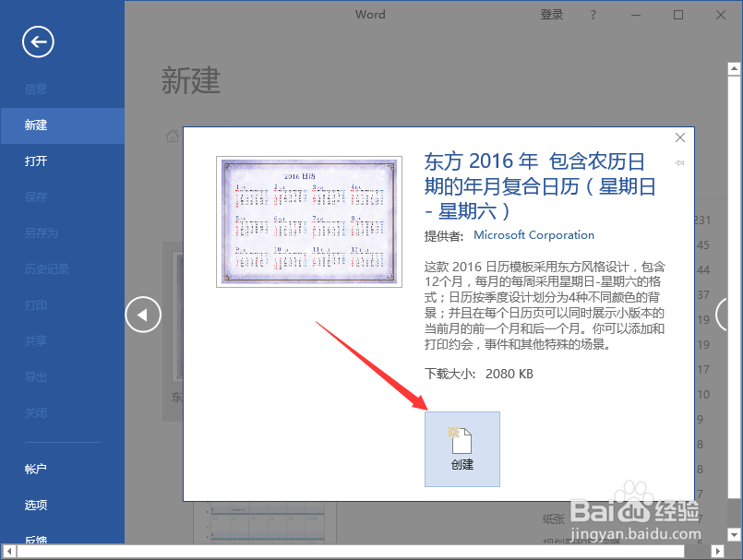Open the 信息 menu item

pyautogui.click(x=36, y=89)
